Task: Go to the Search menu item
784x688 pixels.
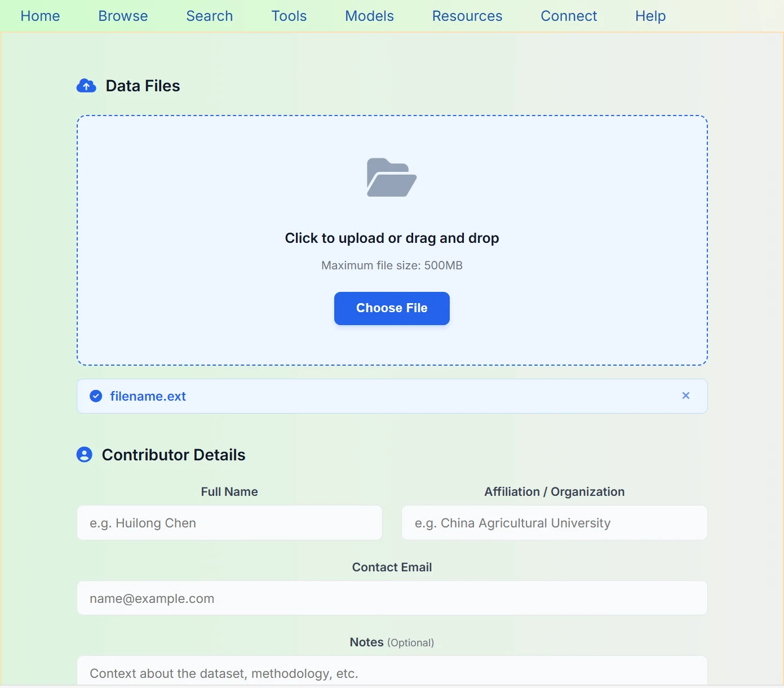Action: click(x=209, y=16)
